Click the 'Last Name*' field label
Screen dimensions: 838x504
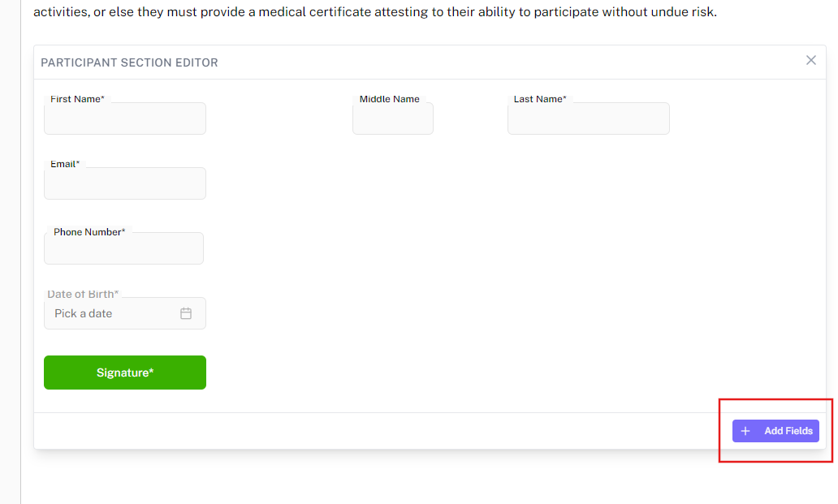pyautogui.click(x=540, y=99)
